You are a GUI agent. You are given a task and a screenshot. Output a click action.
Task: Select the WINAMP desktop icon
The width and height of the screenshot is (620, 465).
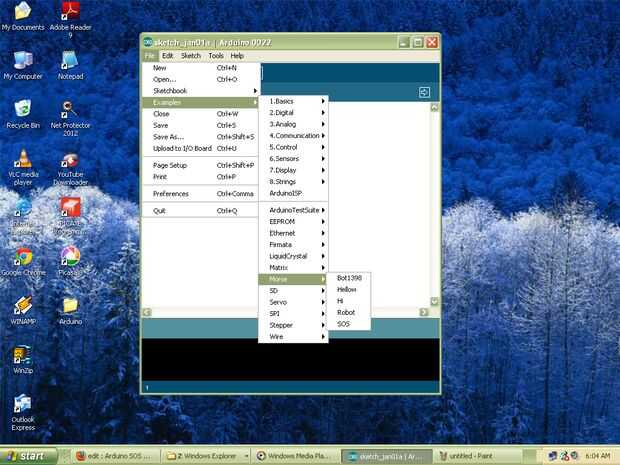[x=23, y=310]
